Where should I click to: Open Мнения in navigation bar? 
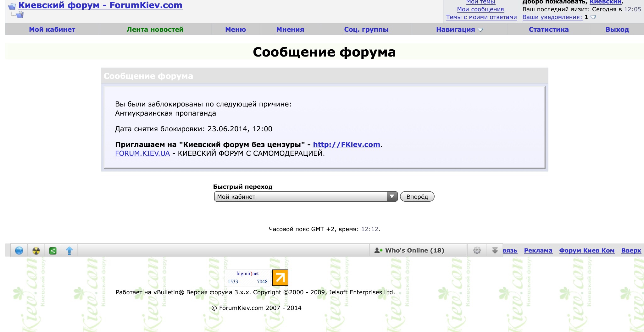coord(290,30)
